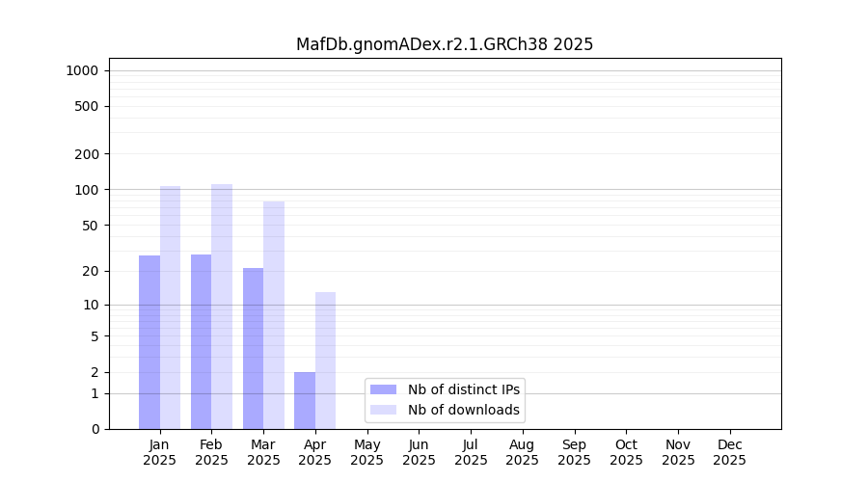Click the 'Jun 2025' x-axis label
Screen dimensions: 868x482
(x=419, y=452)
